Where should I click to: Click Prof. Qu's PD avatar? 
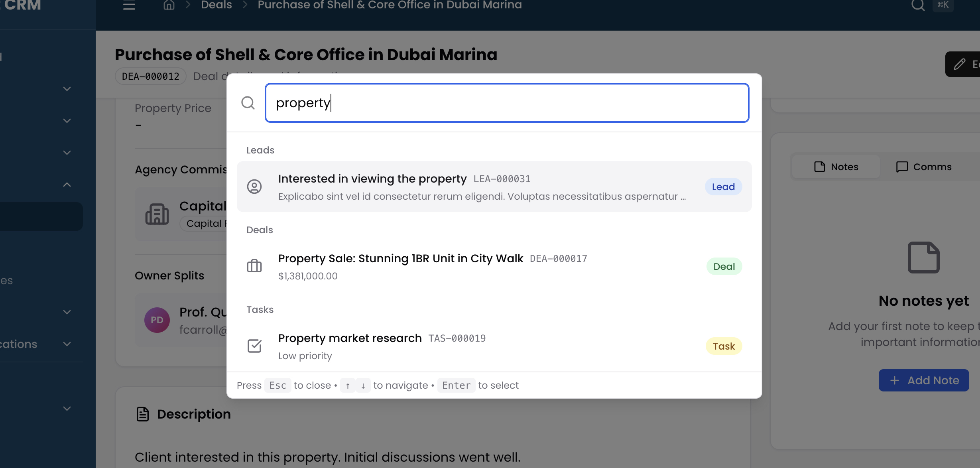[x=157, y=320]
